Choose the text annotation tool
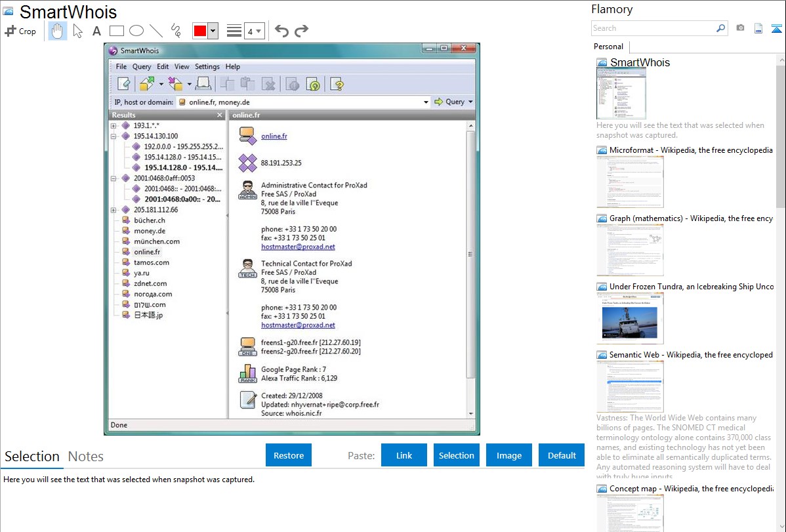The width and height of the screenshot is (786, 532). [x=96, y=31]
